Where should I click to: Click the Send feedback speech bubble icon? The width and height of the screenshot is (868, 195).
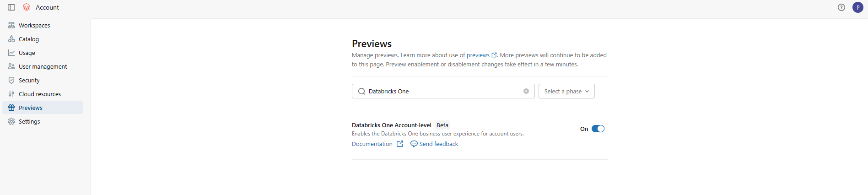click(x=414, y=144)
